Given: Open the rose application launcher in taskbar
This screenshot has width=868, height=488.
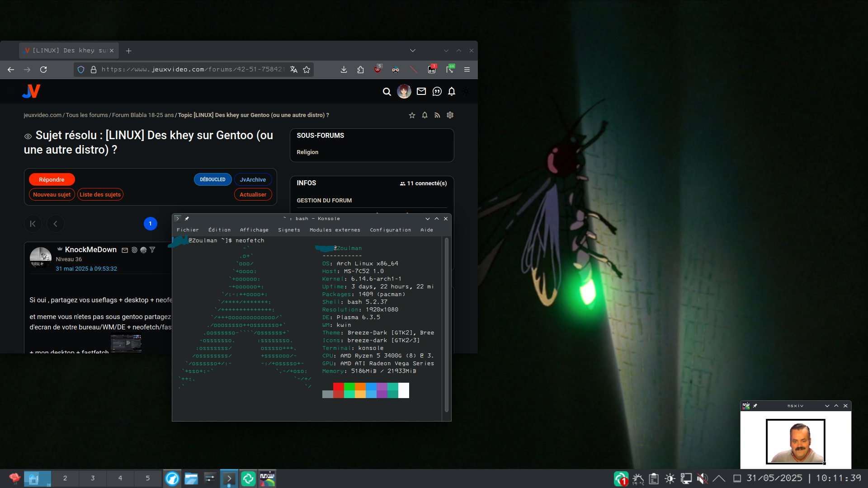Looking at the screenshot, I should (x=14, y=478).
